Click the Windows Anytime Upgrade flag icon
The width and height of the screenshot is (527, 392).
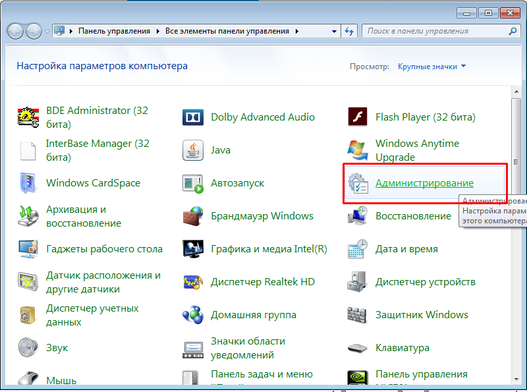click(x=357, y=150)
